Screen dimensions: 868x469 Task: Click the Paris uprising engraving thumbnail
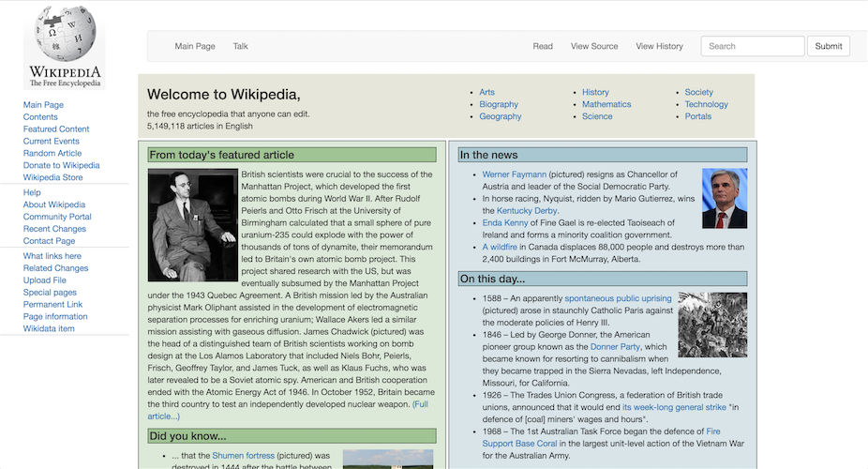(712, 325)
